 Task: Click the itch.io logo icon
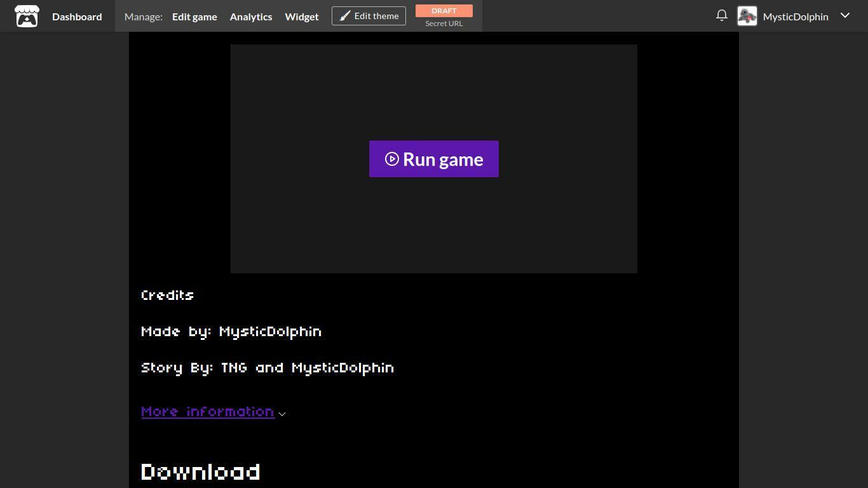[27, 17]
